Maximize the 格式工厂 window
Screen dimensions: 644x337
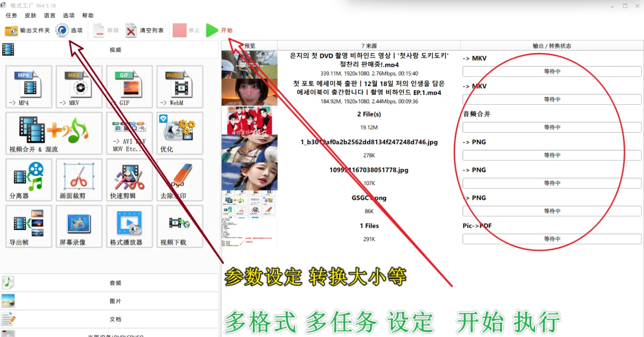[x=625, y=5]
